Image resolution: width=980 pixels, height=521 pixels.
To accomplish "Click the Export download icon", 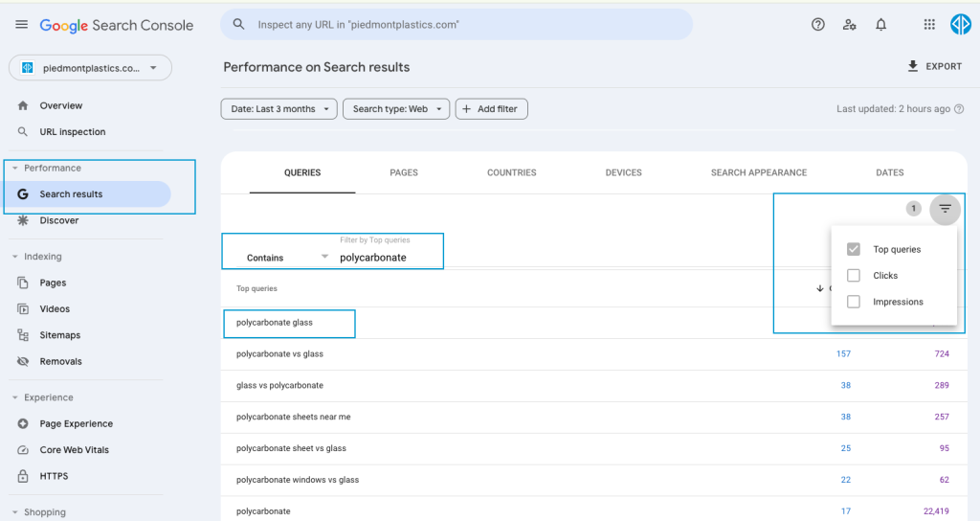I will [x=913, y=66].
